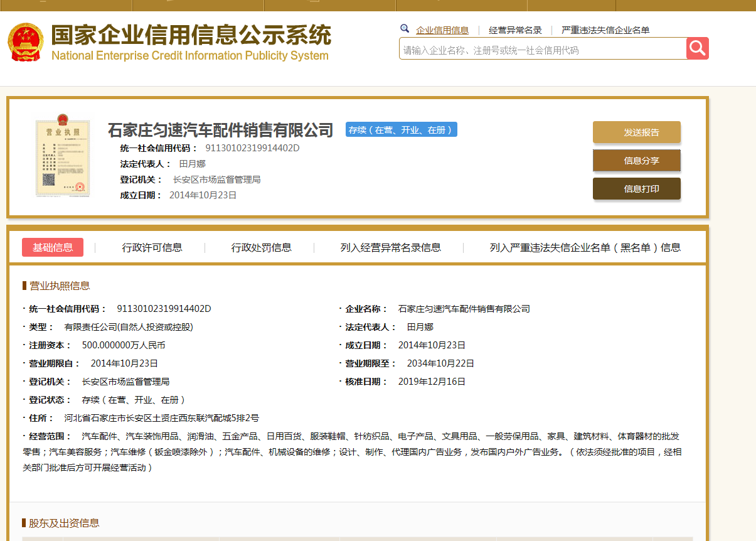
Task: Click the 营业执照信息 section heading
Action: point(60,286)
